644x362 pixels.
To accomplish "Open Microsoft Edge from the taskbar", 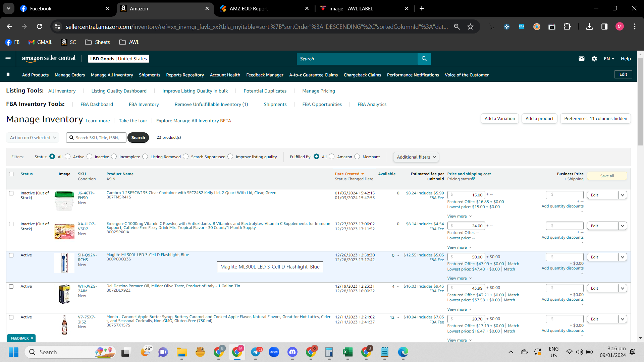I will click(x=403, y=352).
